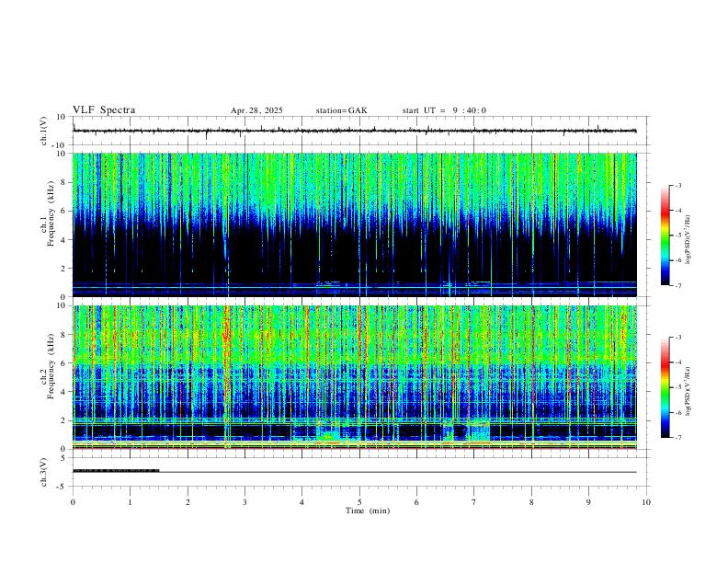Select the "Time (min)" x-axis label
The height and width of the screenshot is (563, 728).
pos(368,511)
